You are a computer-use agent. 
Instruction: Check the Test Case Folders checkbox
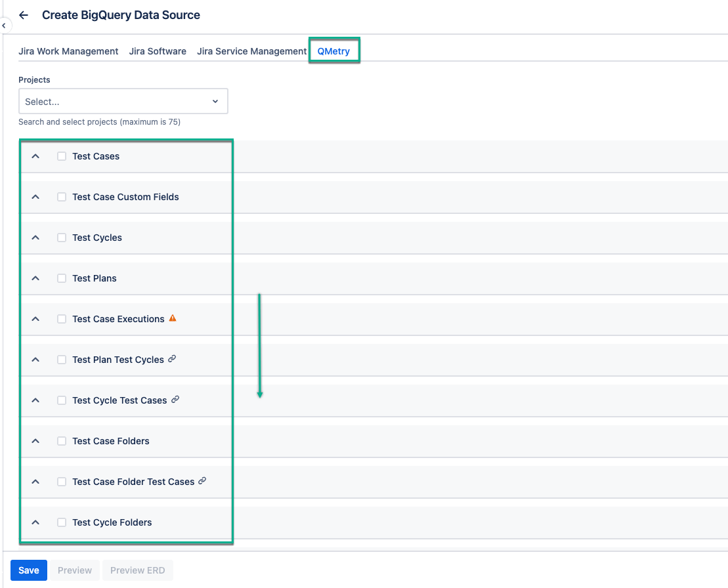click(x=61, y=440)
